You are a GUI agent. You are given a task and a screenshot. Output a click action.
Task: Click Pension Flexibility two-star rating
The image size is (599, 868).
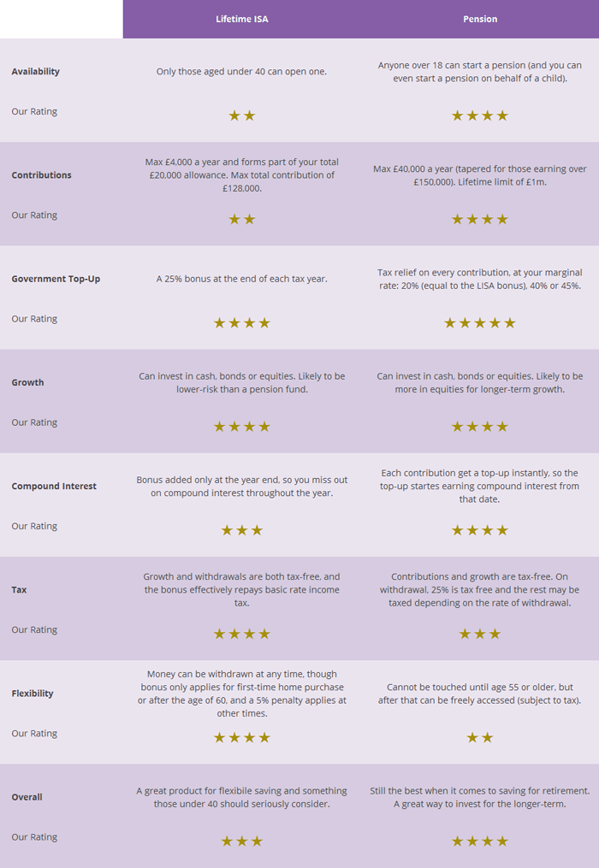[480, 737]
